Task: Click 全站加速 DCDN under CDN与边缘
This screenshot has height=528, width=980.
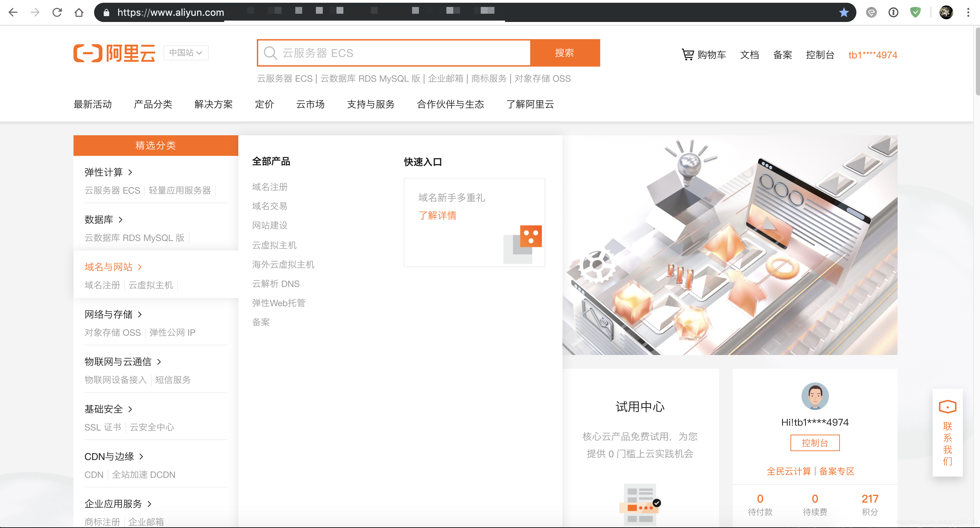Action: point(144,474)
